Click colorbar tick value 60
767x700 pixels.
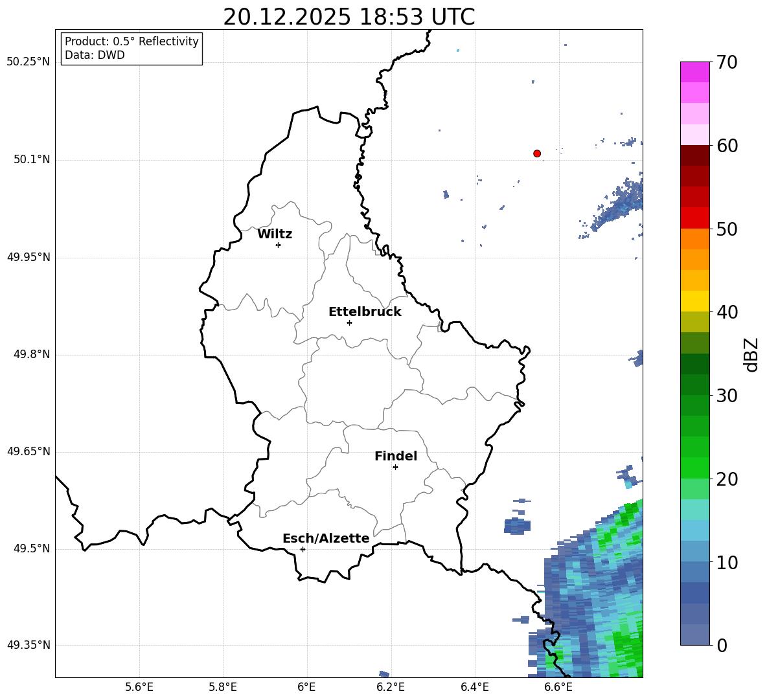(x=727, y=146)
